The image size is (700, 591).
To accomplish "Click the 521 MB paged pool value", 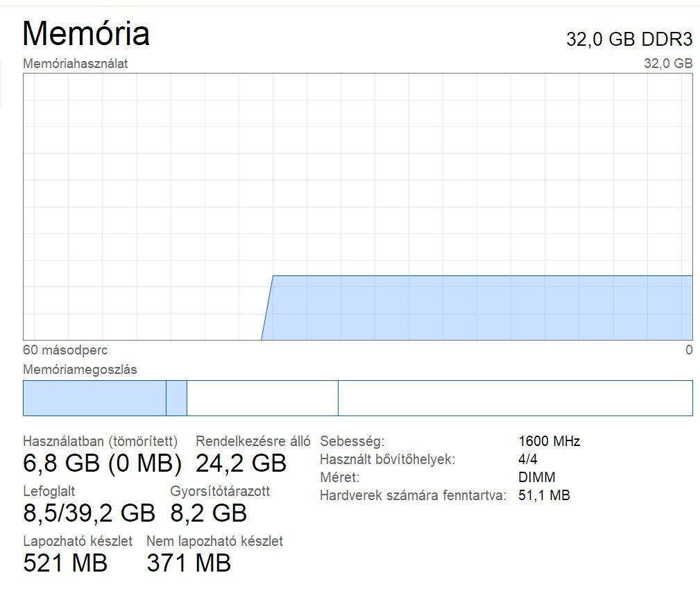I will (65, 563).
